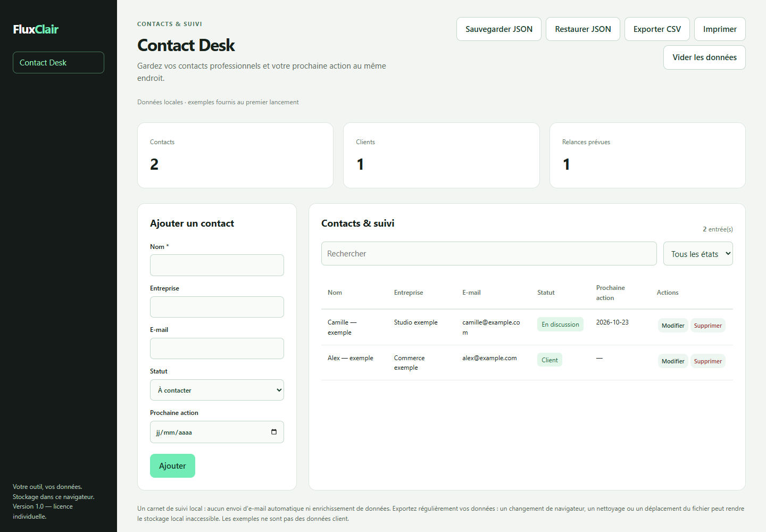The width and height of the screenshot is (766, 532).
Task: Click the Nom column header
Action: click(x=335, y=293)
